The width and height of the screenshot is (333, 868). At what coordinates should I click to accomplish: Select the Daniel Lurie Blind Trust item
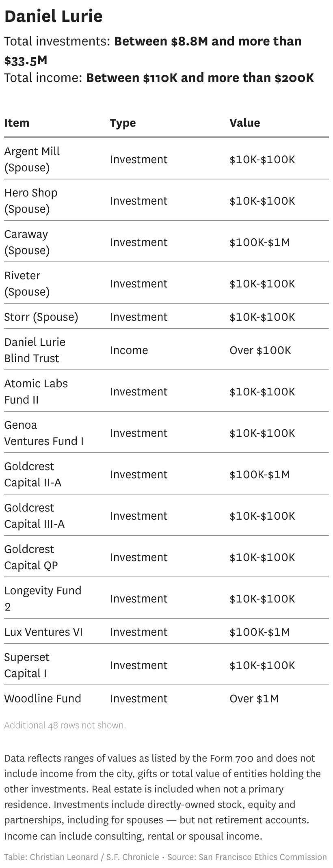coord(35,350)
